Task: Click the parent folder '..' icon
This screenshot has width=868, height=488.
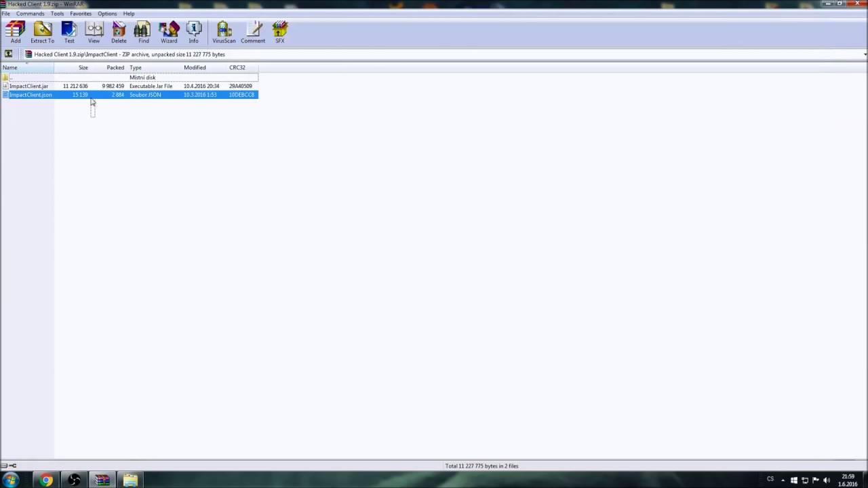Action: pyautogui.click(x=5, y=77)
